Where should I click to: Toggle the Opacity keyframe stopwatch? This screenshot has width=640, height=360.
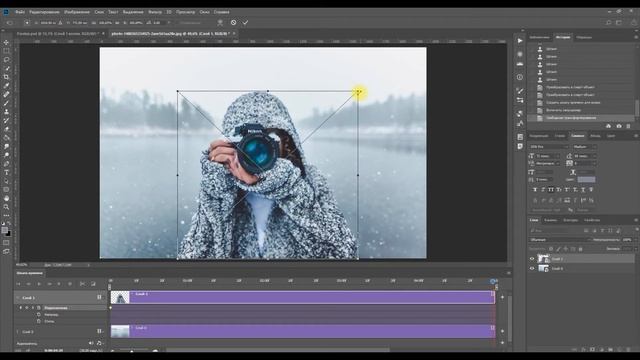click(39, 315)
